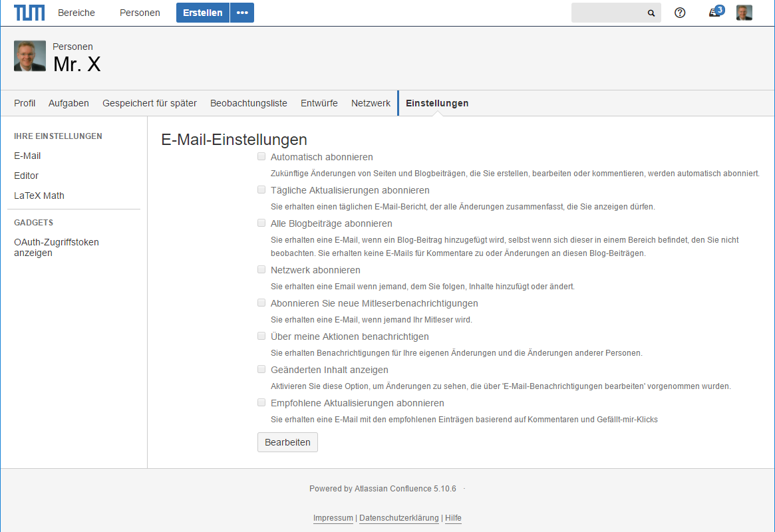Click the TUM logo icon
This screenshot has height=532, width=775.
coord(29,13)
